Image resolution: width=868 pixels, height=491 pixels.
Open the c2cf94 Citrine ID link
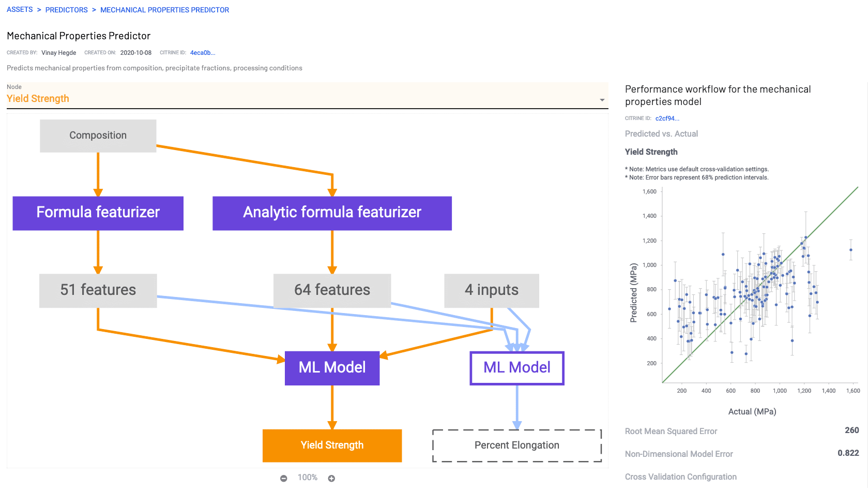[667, 118]
